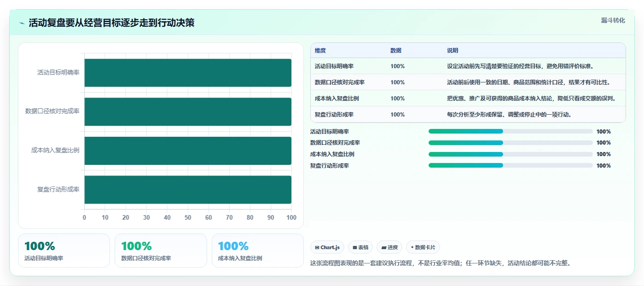Click the 100% value next to the 活动目标明确率 progress bar
The height and width of the screenshot is (286, 644).
tap(603, 132)
